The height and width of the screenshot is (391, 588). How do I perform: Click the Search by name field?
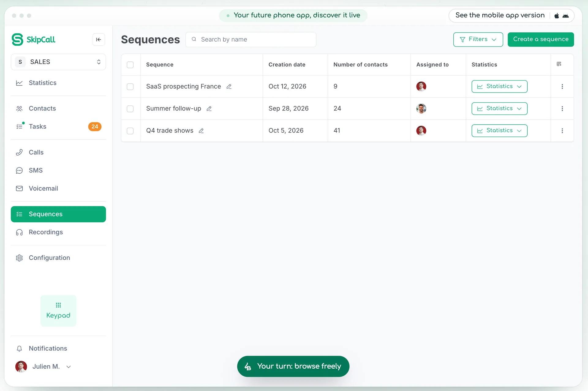251,39
